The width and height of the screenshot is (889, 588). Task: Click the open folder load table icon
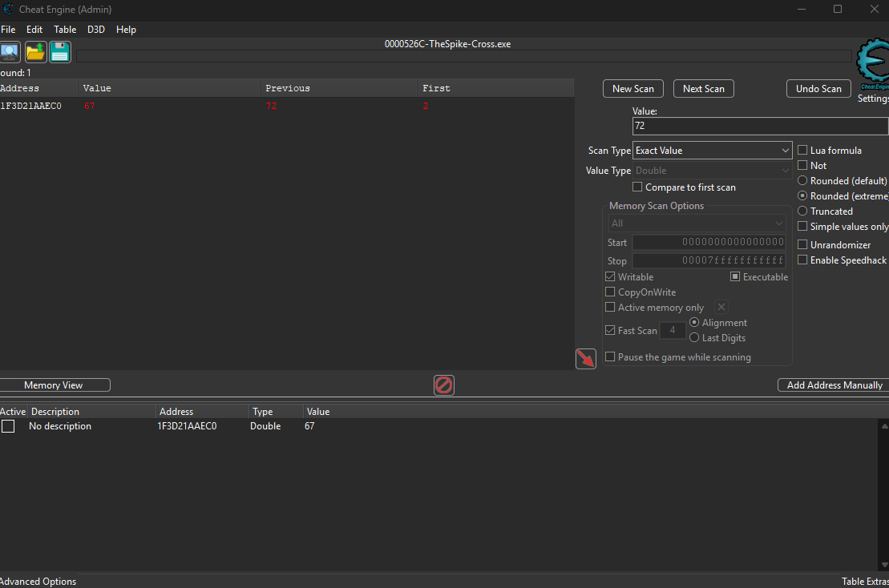coord(35,53)
